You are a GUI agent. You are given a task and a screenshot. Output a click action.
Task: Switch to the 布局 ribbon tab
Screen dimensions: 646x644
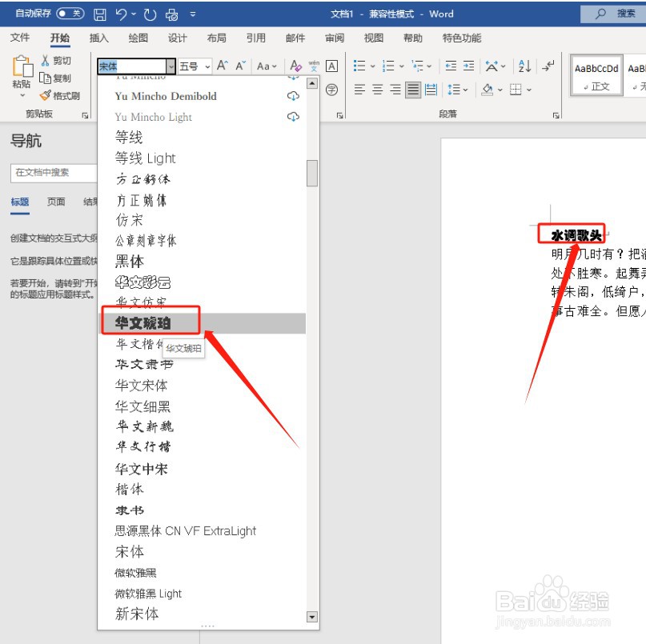pos(216,38)
